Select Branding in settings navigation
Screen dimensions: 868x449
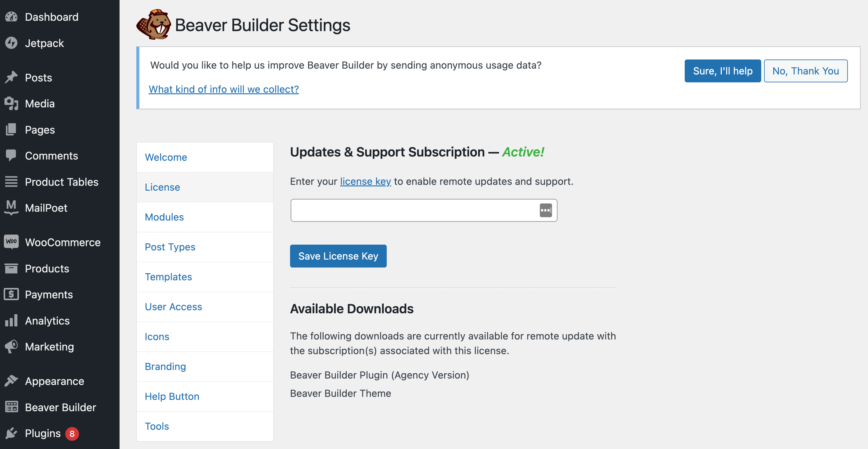[165, 366]
